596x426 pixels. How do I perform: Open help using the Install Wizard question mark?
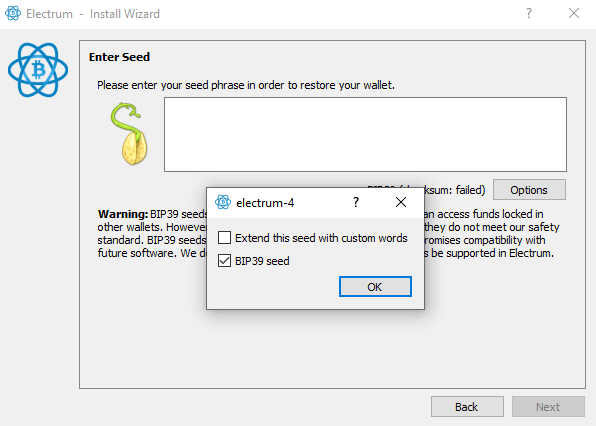[x=529, y=13]
